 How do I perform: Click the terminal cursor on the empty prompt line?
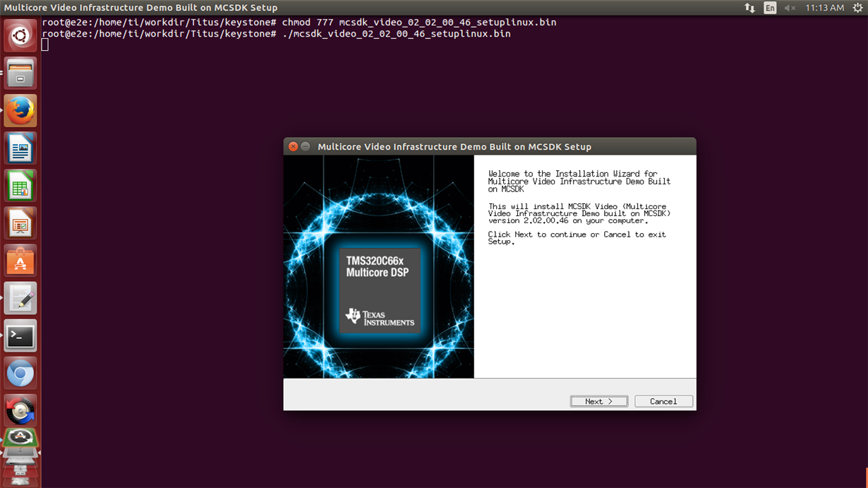[x=45, y=44]
